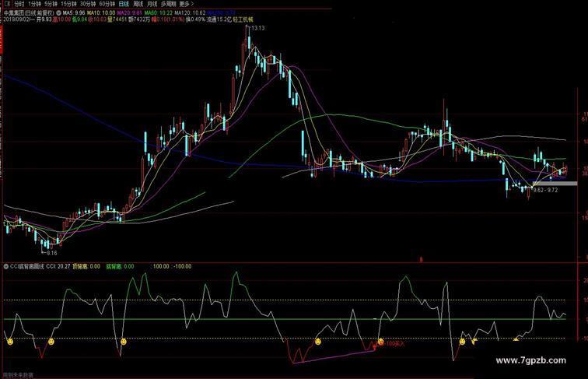Click the smiley marker beside the red -100买入 label
Screen dimensions: 588x379
(380, 342)
